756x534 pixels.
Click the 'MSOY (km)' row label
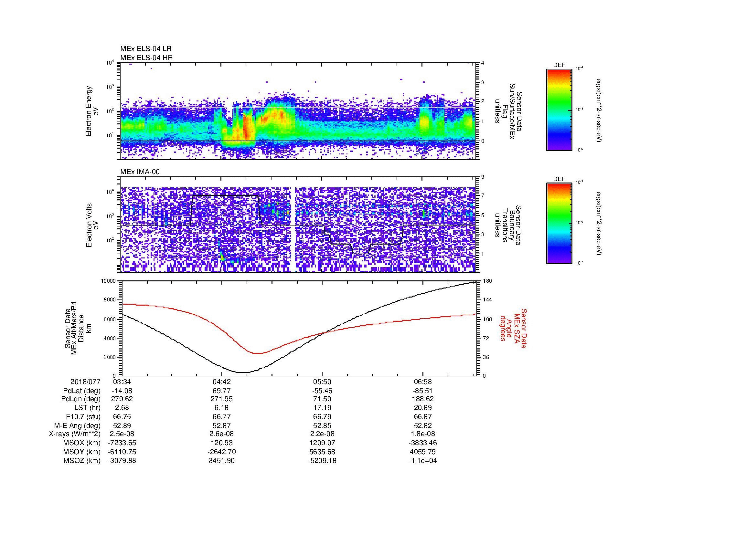pyautogui.click(x=82, y=452)
